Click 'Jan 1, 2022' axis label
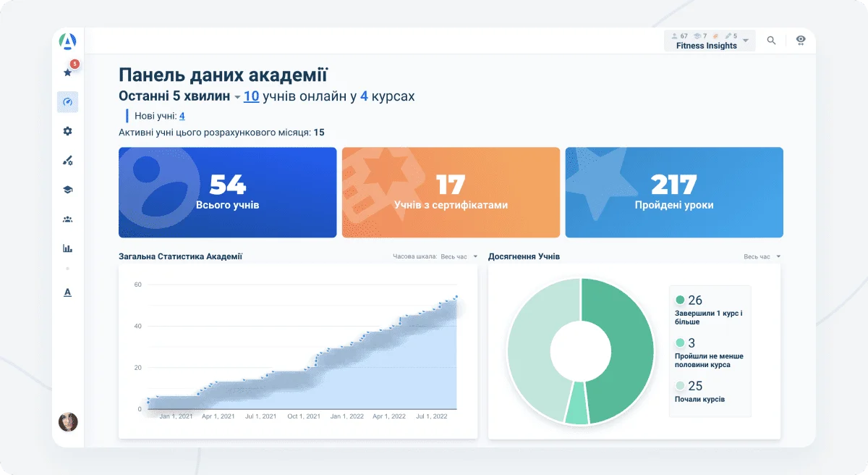868x475 pixels. pyautogui.click(x=346, y=416)
